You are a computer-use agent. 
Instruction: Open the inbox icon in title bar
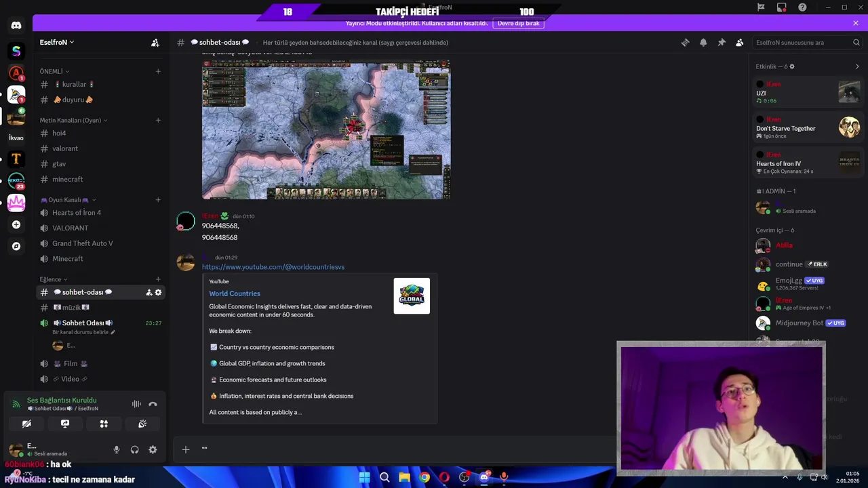(782, 7)
